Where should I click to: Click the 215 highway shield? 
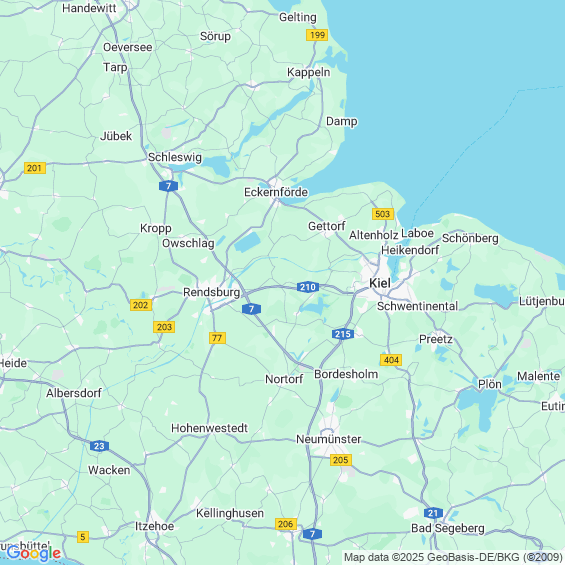[343, 334]
